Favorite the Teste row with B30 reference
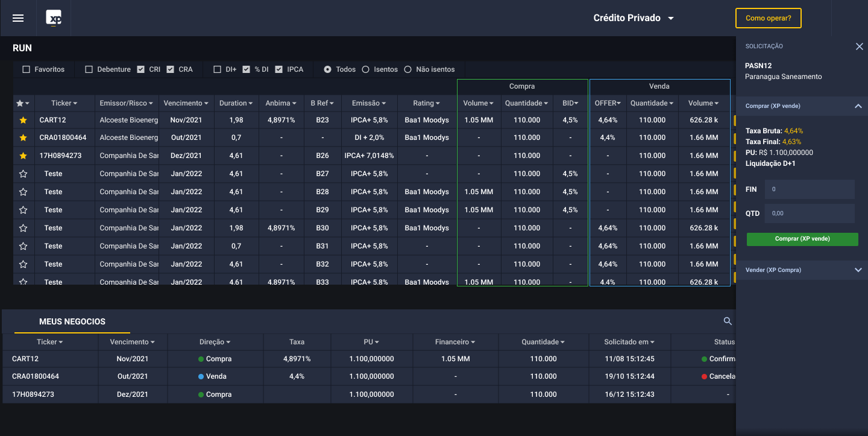This screenshot has height=436, width=868. (24, 228)
